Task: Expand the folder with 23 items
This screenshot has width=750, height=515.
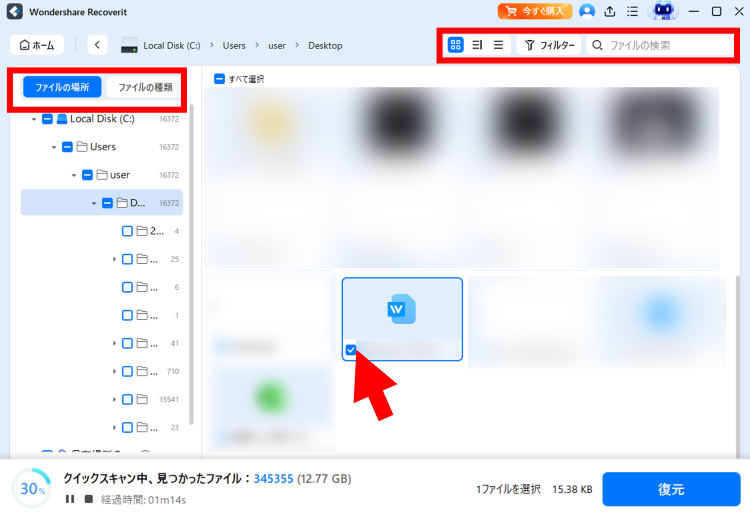Action: (114, 427)
